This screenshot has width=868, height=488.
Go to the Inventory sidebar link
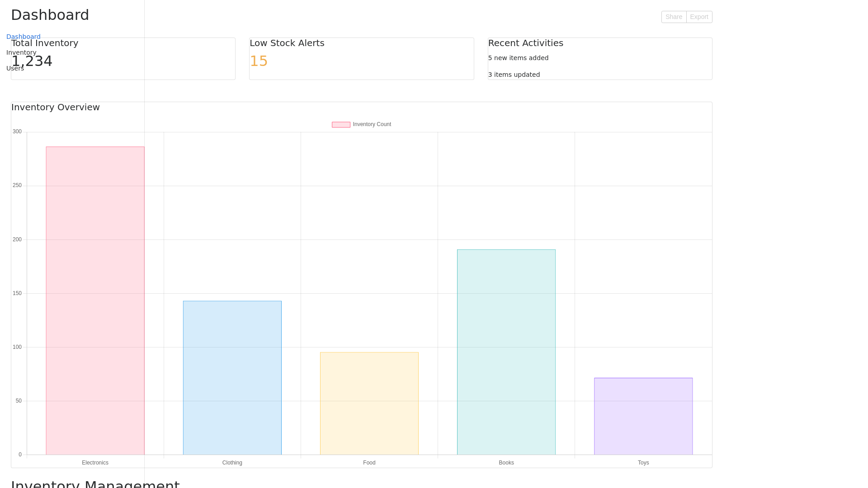point(21,52)
